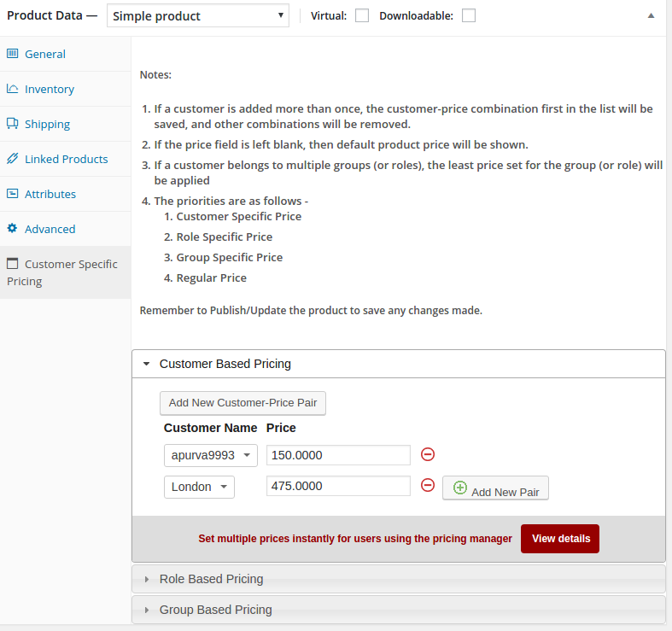Click the Attributes panel icon

tap(13, 193)
